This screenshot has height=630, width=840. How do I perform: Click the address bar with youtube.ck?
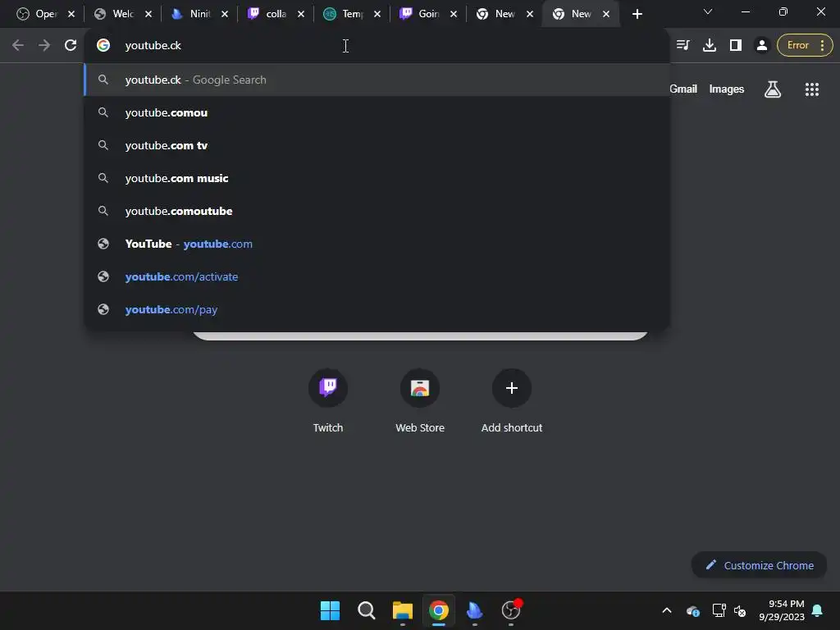click(x=377, y=46)
